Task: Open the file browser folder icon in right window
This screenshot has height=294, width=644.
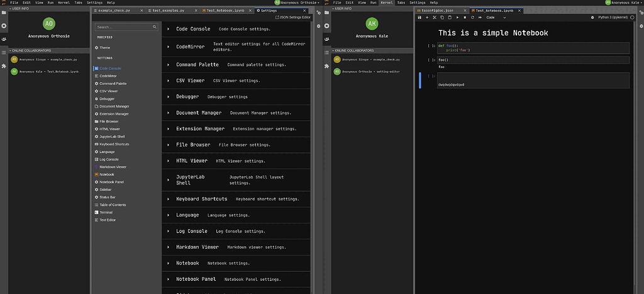Action: coord(326,11)
